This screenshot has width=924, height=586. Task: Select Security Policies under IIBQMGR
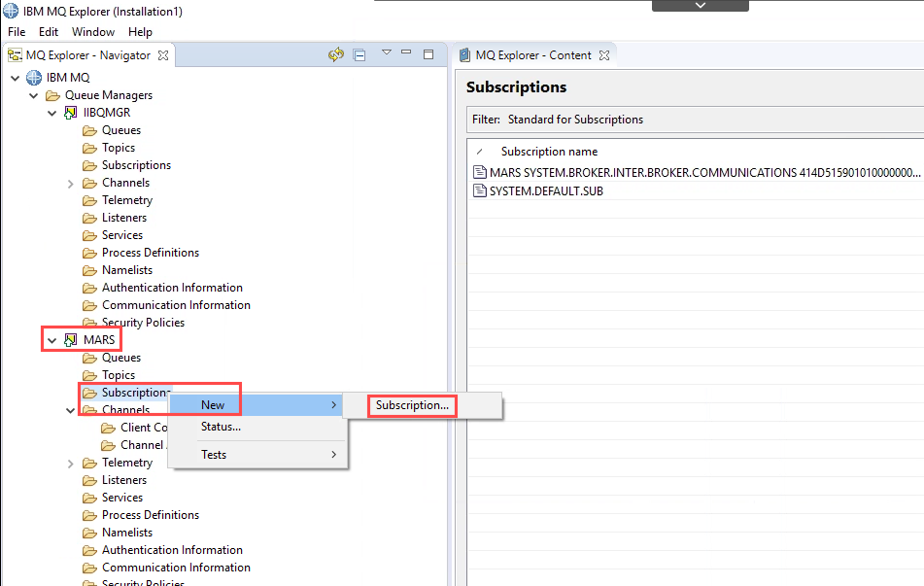coord(143,323)
